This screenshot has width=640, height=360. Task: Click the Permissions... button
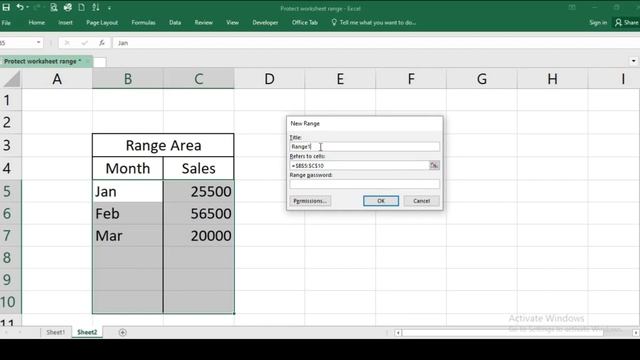pos(310,201)
